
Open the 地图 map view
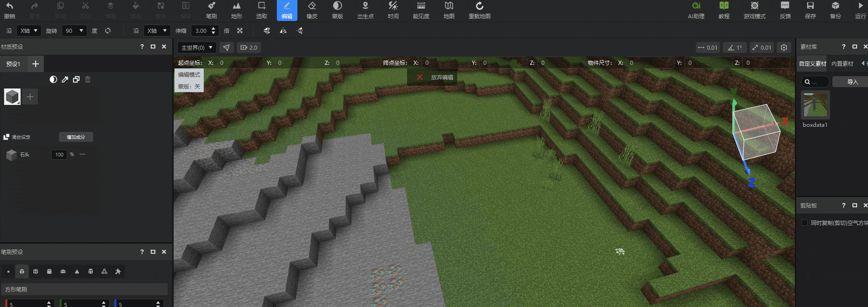449,10
